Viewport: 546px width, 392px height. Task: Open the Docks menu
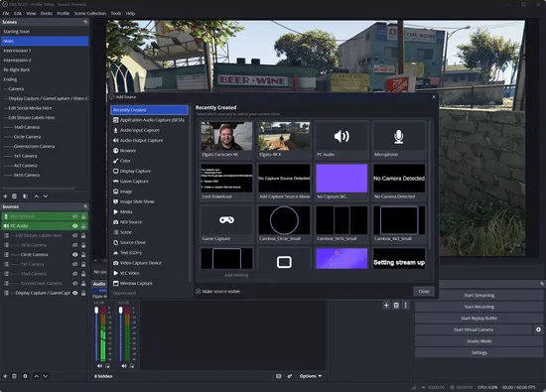coord(47,13)
